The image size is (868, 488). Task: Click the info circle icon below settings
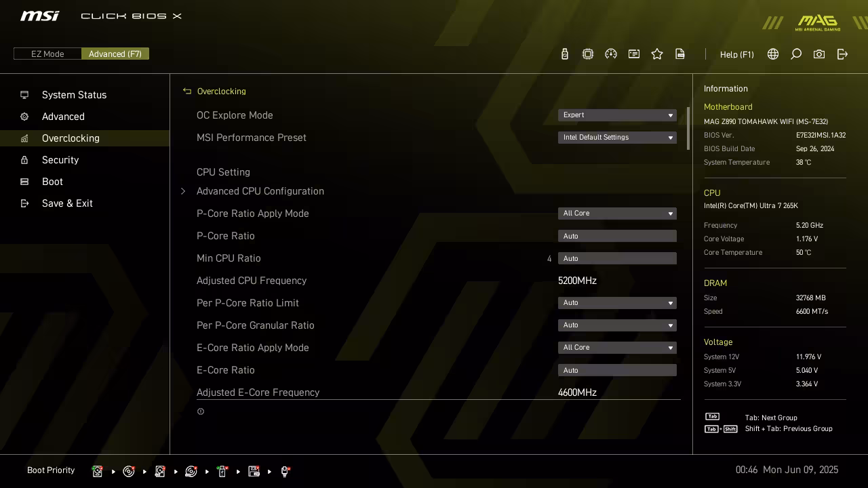point(201,411)
